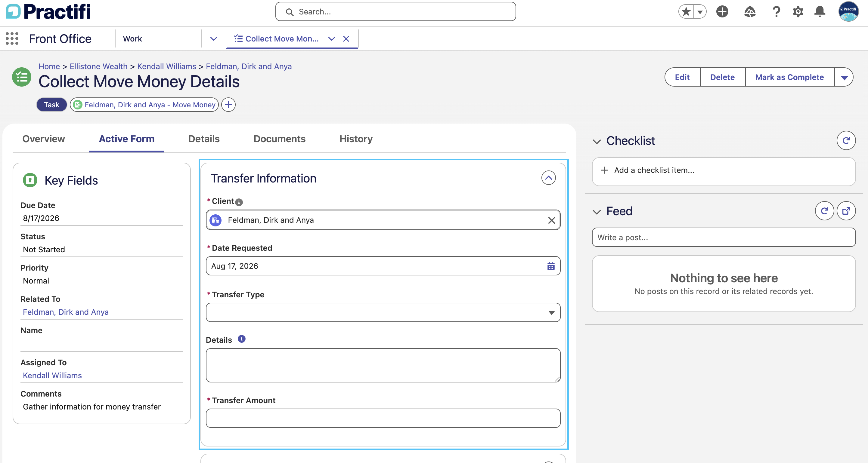Image resolution: width=868 pixels, height=463 pixels.
Task: Click the Move Money pill record icon
Action: point(78,105)
